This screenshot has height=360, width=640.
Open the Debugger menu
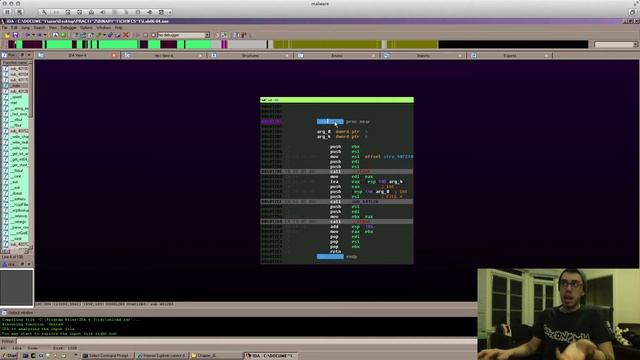click(x=69, y=28)
